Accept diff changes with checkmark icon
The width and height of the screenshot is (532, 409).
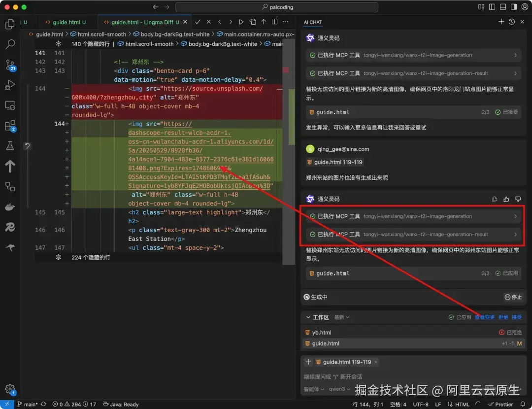[198, 22]
